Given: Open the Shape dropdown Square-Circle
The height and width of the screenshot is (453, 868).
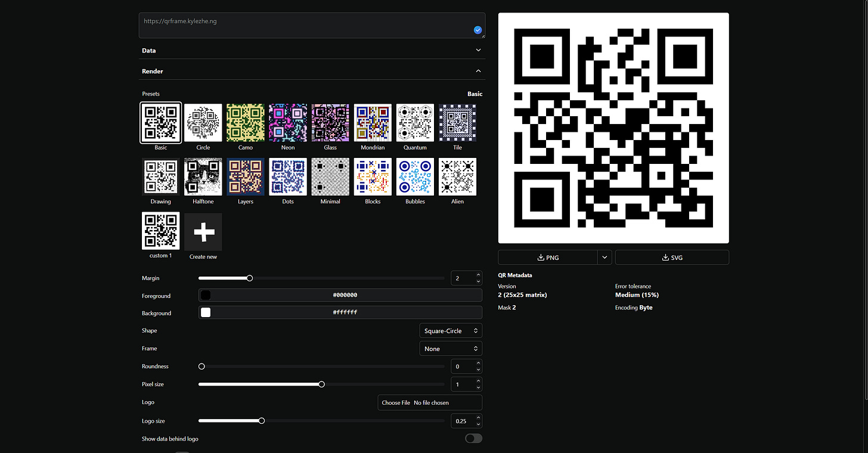Looking at the screenshot, I should pos(451,331).
